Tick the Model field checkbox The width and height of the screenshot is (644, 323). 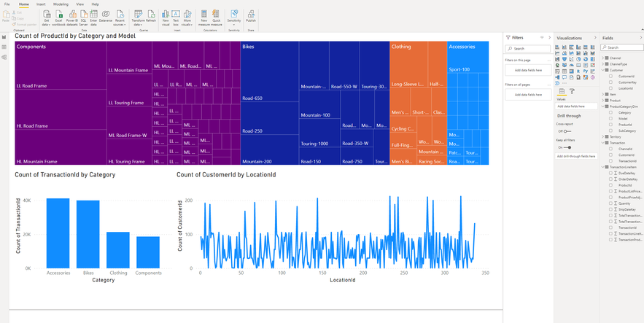[x=610, y=118]
